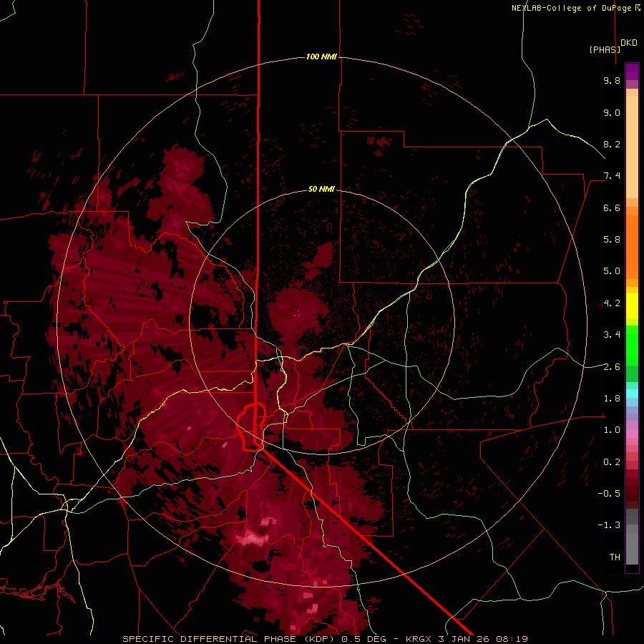644x644 pixels.
Task: Click the [PHAS] label above the color scale
Action: click(x=605, y=49)
